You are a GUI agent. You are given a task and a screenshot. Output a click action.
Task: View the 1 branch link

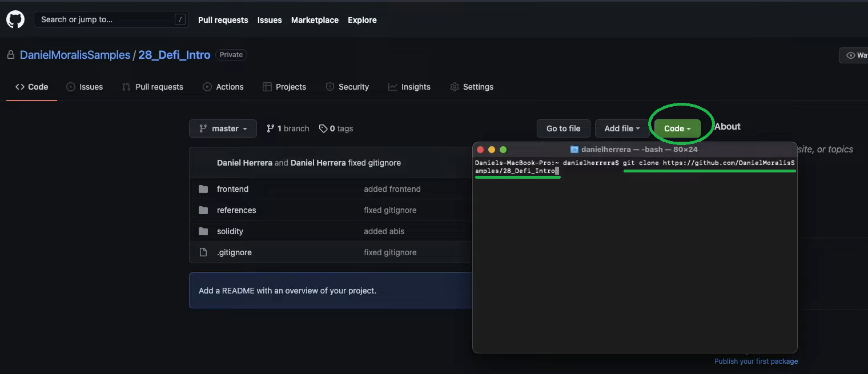point(288,128)
